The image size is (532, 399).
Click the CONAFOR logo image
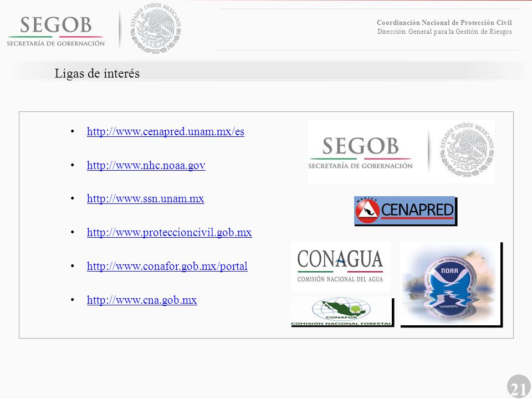[342, 312]
